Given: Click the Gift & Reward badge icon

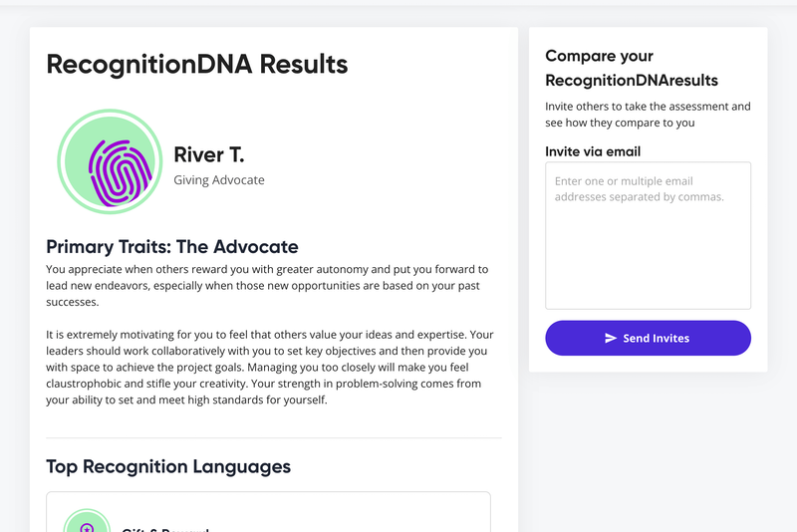Looking at the screenshot, I should click(87, 521).
